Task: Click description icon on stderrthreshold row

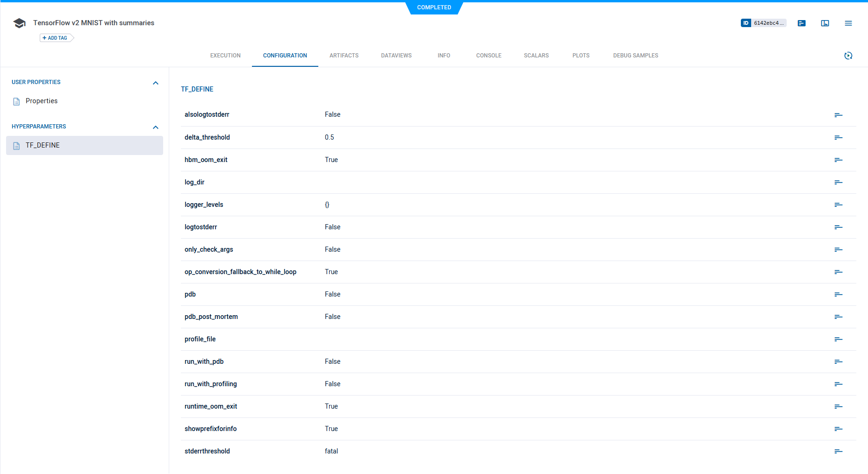Action: [838, 451]
